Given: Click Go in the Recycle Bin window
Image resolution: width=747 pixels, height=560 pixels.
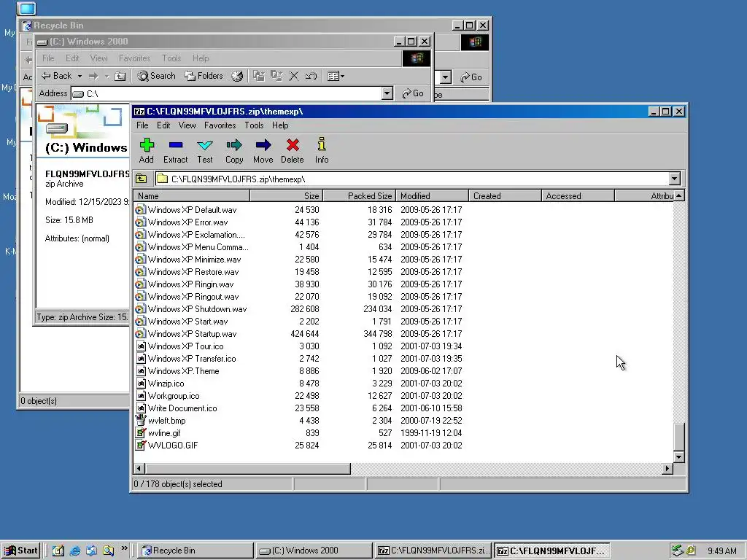Looking at the screenshot, I should 471,77.
